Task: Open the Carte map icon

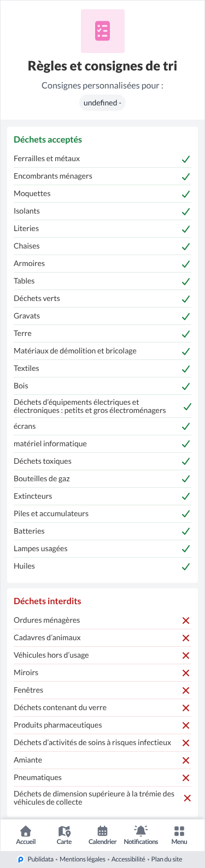Action: [64, 831]
